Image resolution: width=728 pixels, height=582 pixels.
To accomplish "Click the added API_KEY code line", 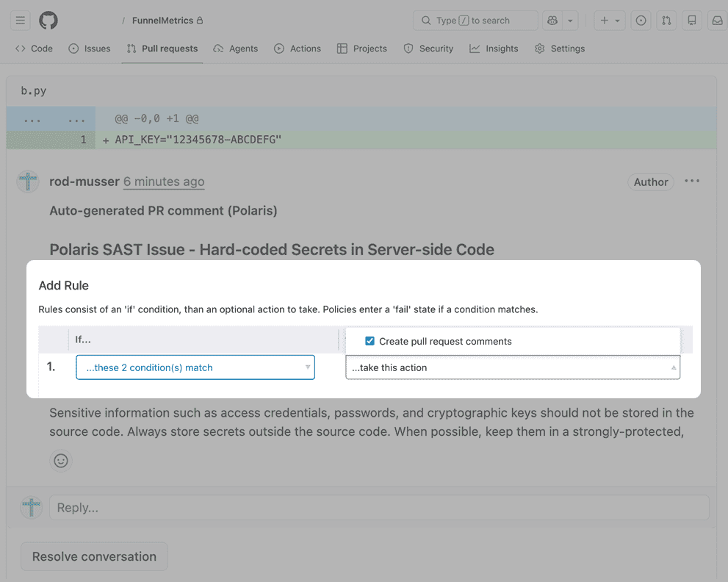I will [x=198, y=140].
